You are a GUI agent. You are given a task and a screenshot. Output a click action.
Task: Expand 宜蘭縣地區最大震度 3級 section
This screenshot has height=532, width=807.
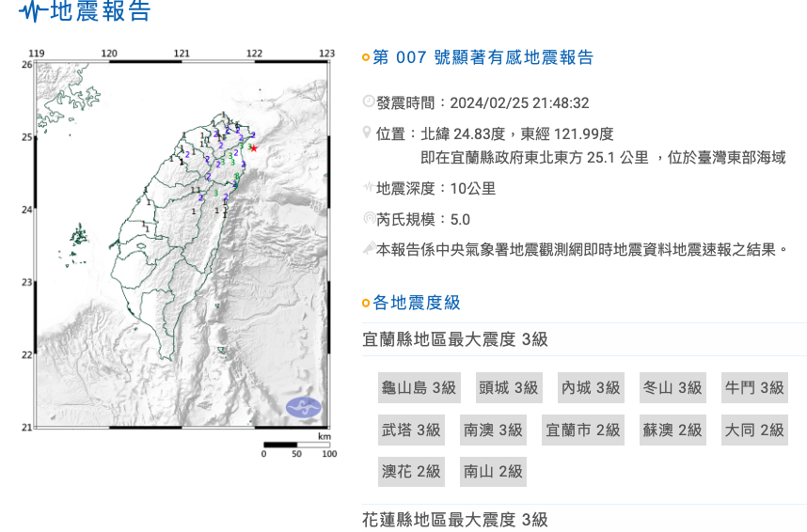click(584, 339)
